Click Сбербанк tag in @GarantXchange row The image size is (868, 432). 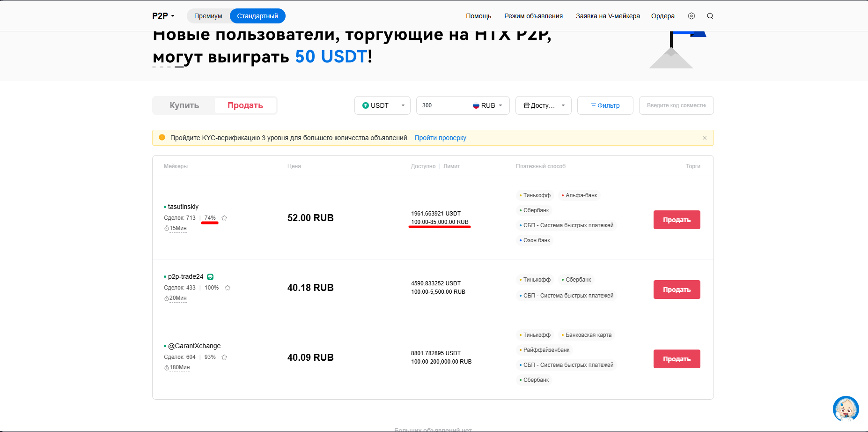534,380
